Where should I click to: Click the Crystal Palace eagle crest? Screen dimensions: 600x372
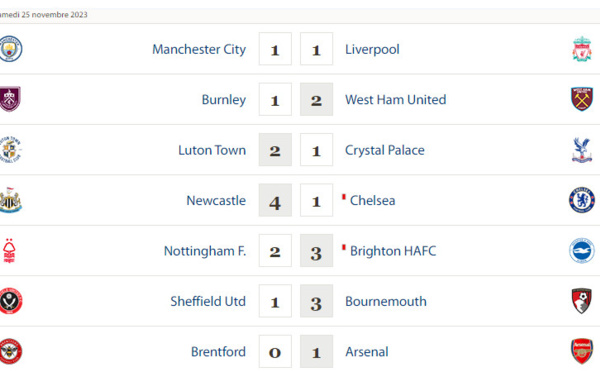tap(582, 150)
